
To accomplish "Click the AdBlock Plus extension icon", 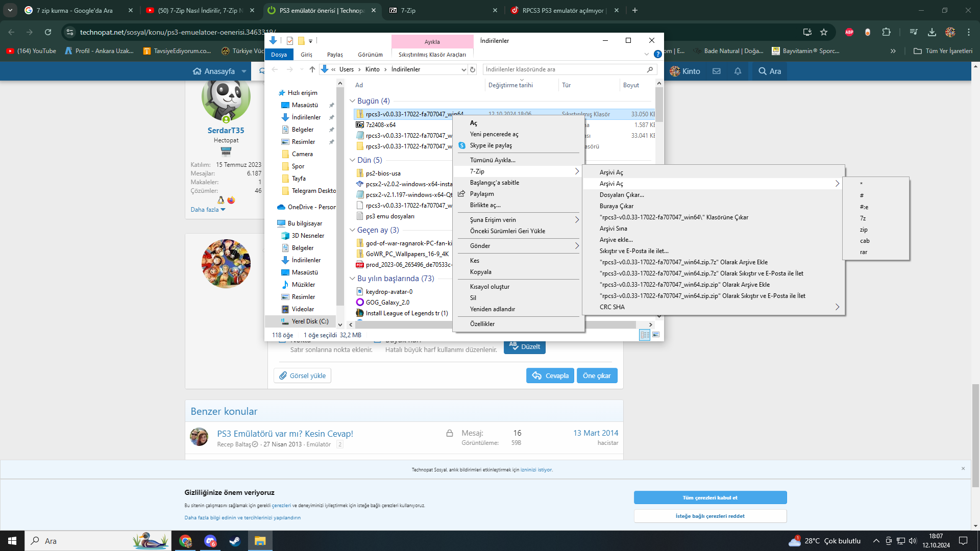I will pos(849,32).
